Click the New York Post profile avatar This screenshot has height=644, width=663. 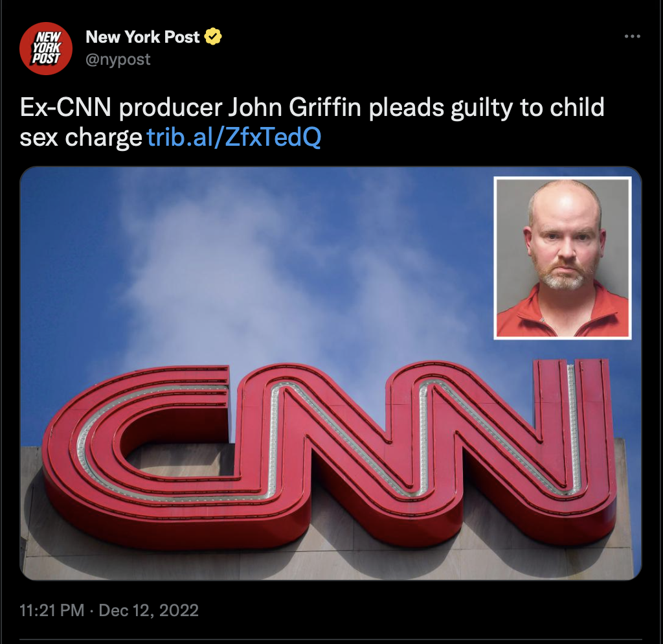click(x=46, y=48)
